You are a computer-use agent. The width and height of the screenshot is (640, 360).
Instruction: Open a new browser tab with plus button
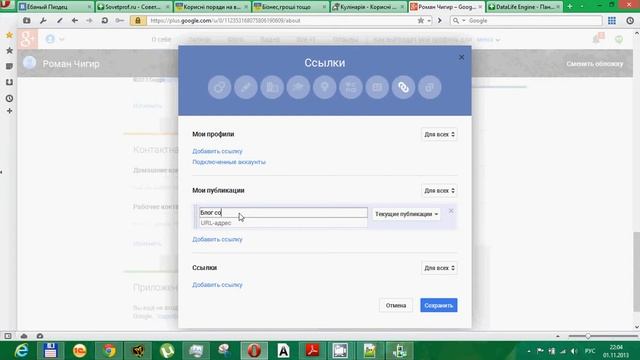pos(570,7)
